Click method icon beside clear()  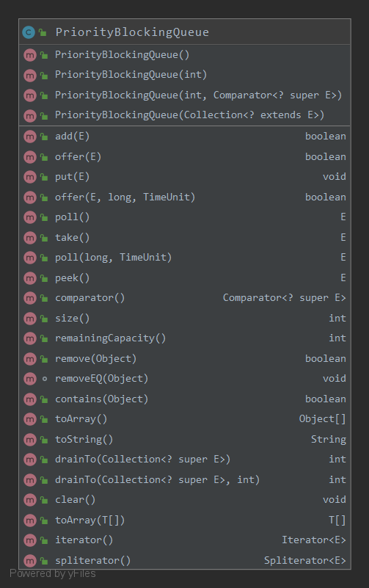click(x=29, y=500)
